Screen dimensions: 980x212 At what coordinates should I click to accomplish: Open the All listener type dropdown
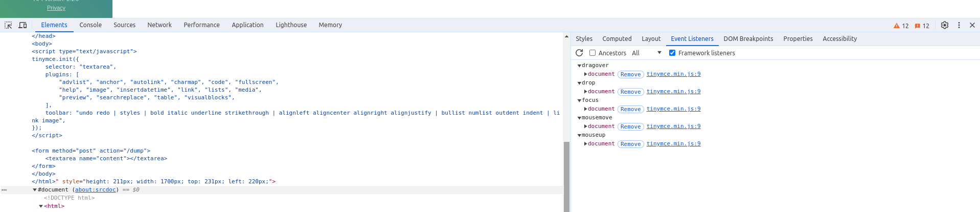tap(647, 53)
